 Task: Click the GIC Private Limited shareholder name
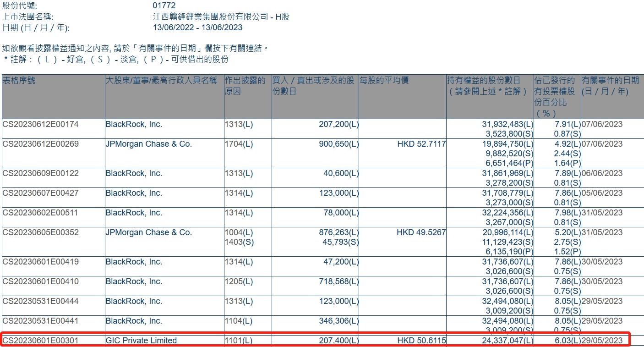click(x=141, y=340)
